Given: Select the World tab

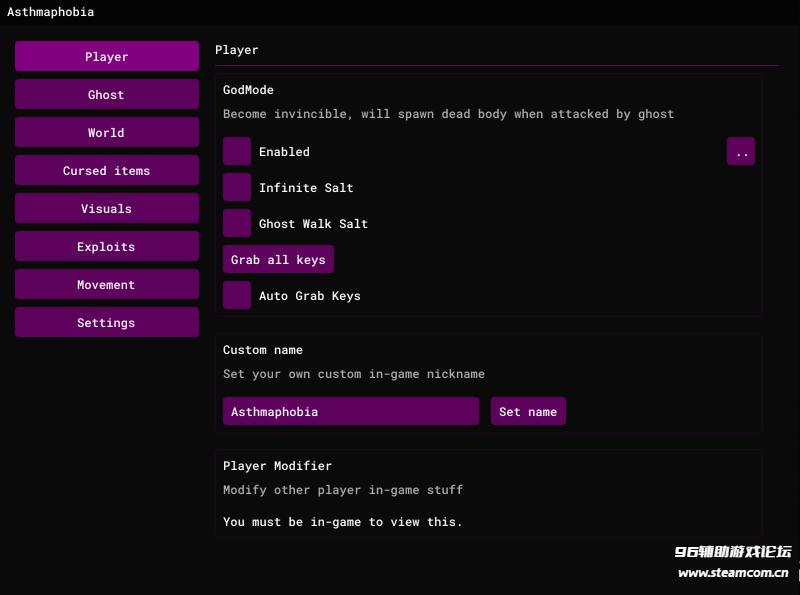Looking at the screenshot, I should (x=106, y=133).
